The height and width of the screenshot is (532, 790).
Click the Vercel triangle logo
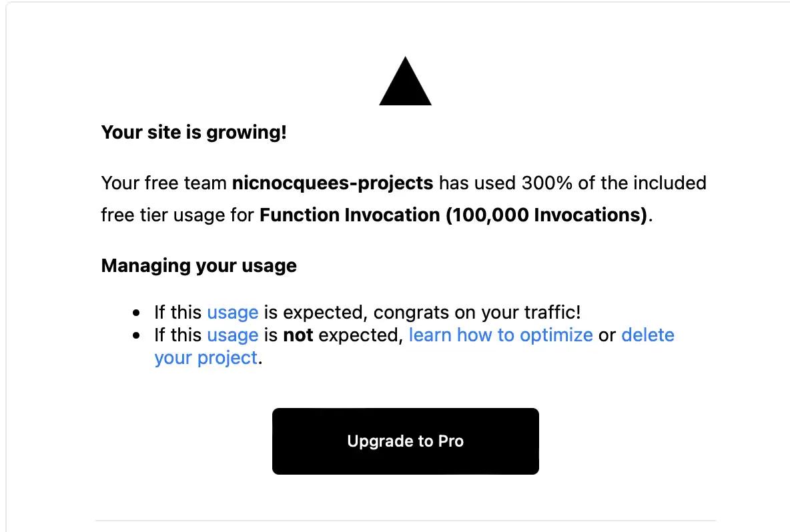coord(405,81)
